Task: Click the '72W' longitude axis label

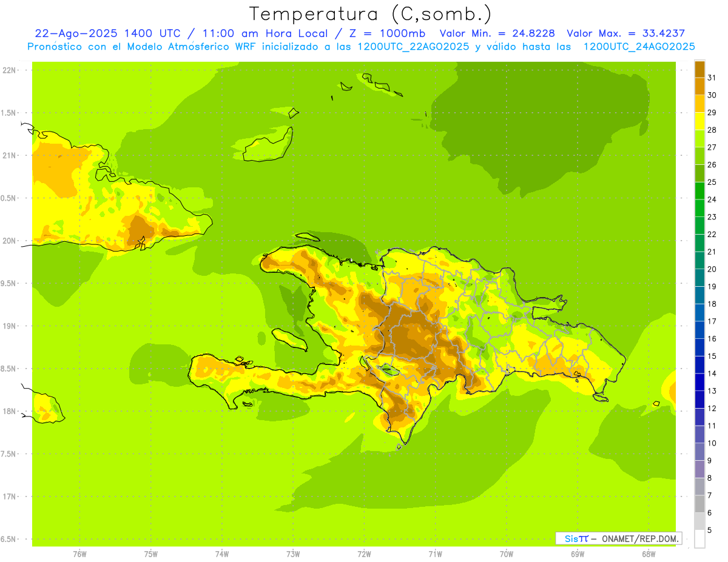Action: tap(364, 554)
